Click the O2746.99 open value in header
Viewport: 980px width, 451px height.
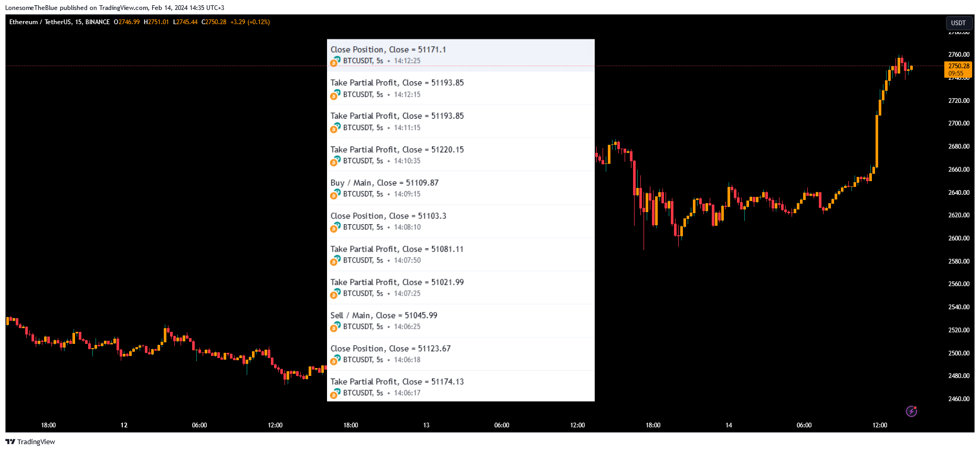pos(127,22)
